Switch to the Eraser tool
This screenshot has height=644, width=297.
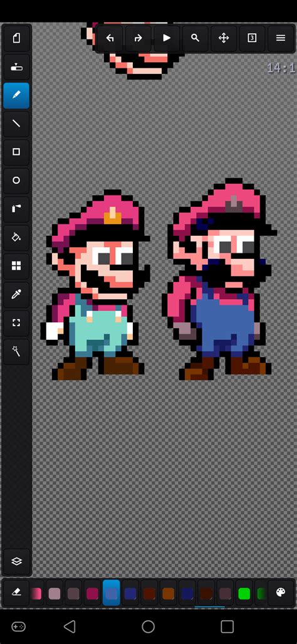tap(16, 593)
